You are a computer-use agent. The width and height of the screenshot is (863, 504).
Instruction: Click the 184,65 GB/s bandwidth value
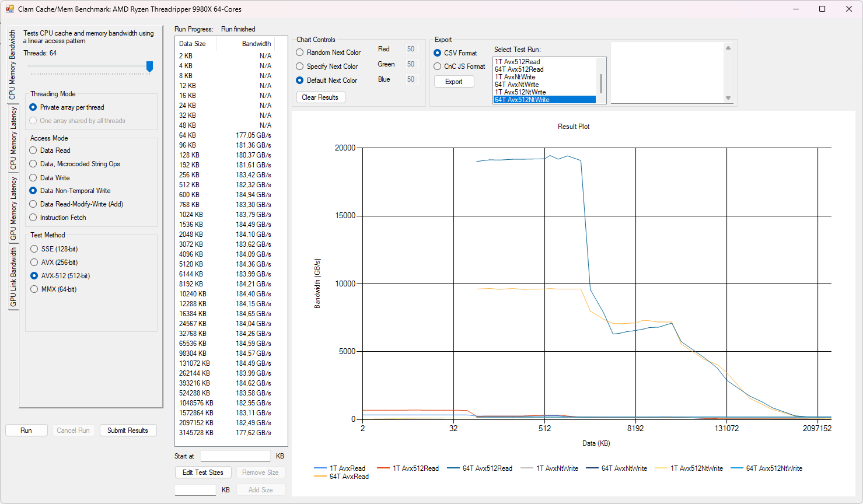253,314
